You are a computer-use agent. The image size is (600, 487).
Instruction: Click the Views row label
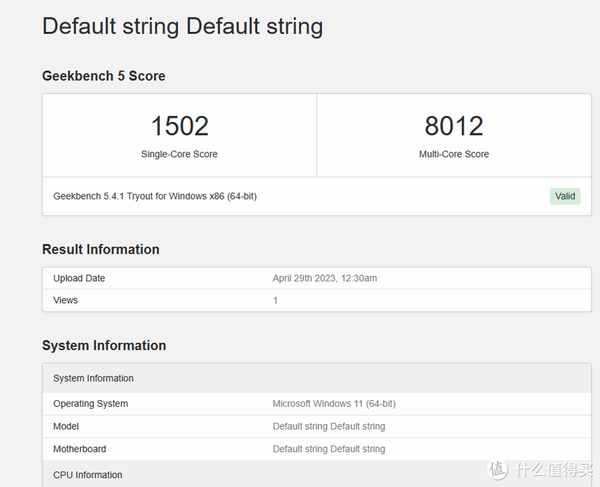click(x=65, y=300)
